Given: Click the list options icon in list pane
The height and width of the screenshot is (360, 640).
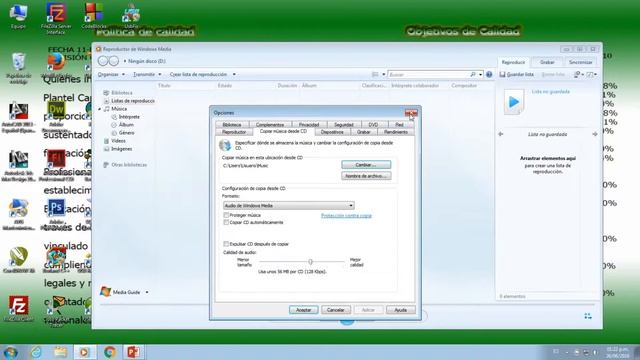Looking at the screenshot, I should pos(590,75).
